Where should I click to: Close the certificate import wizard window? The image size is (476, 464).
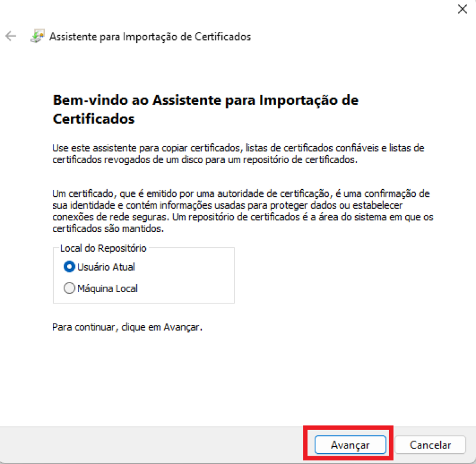462,9
